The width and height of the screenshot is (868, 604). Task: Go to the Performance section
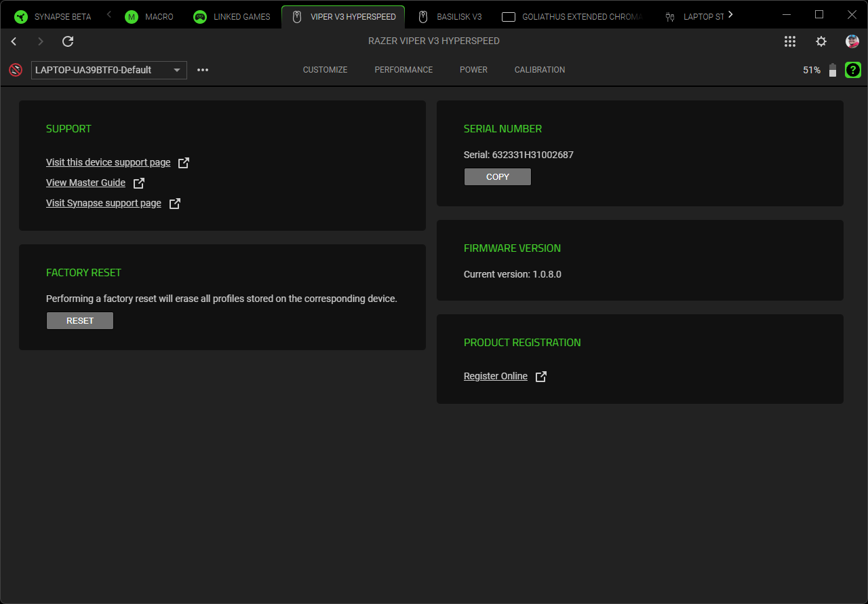pyautogui.click(x=403, y=70)
